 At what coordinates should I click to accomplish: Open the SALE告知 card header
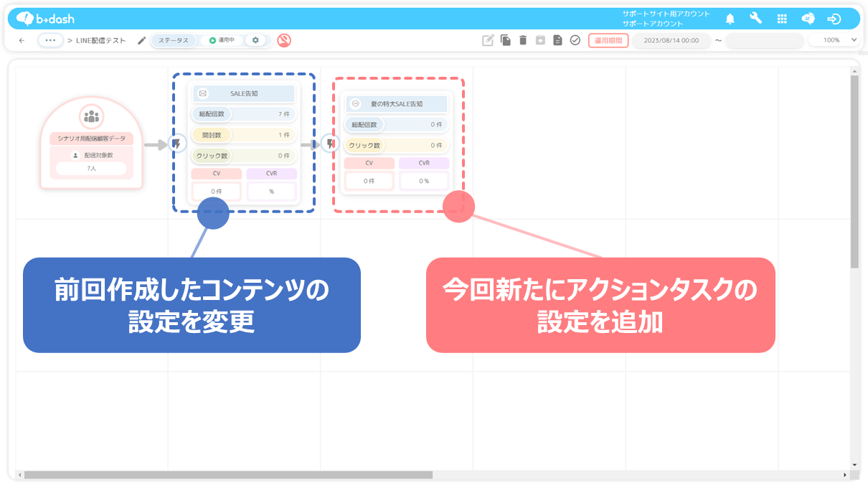pyautogui.click(x=244, y=93)
